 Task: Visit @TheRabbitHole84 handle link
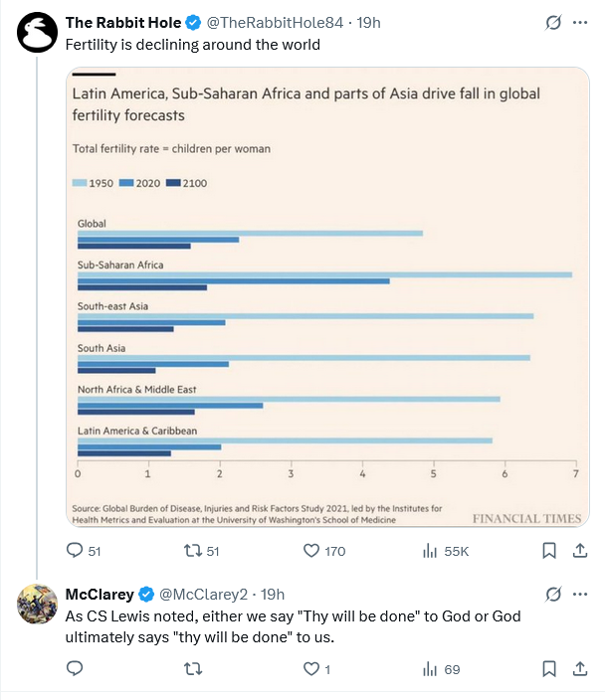[275, 22]
